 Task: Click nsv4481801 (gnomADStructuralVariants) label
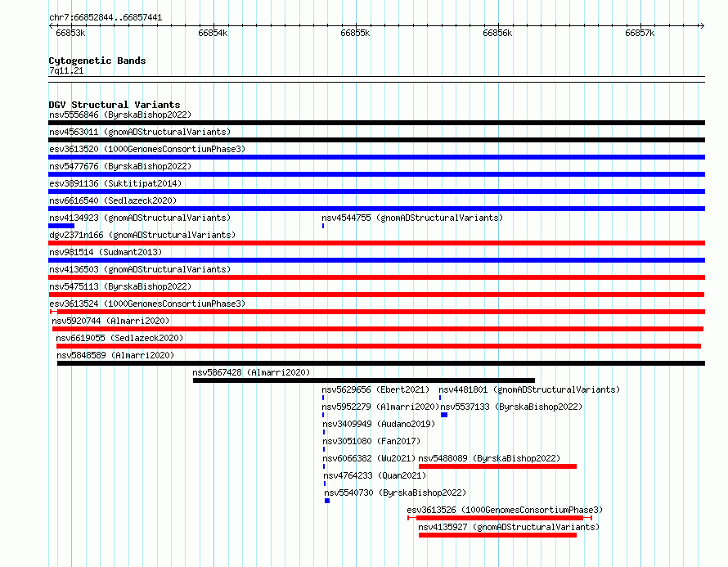529,389
